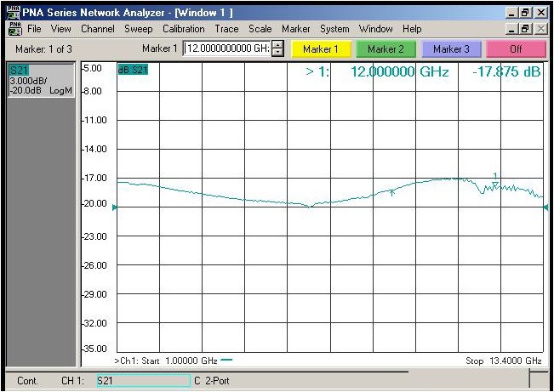Screen dimensions: 554x392
Task: Click the right reference level indicator arrow
Action: coord(545,207)
